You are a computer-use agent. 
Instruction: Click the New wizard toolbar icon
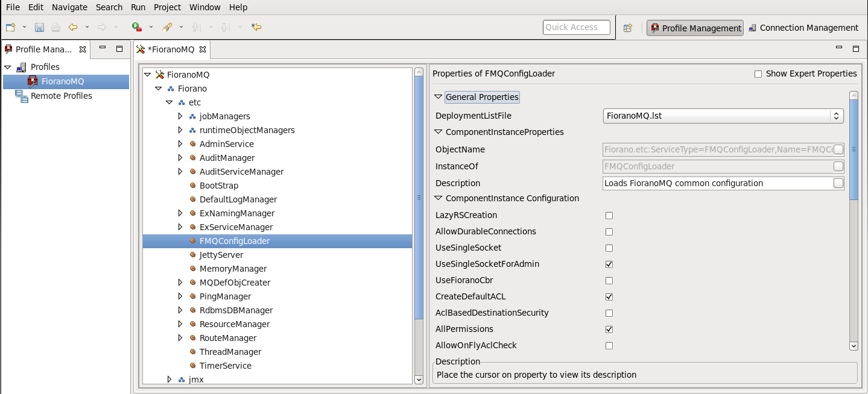click(10, 27)
